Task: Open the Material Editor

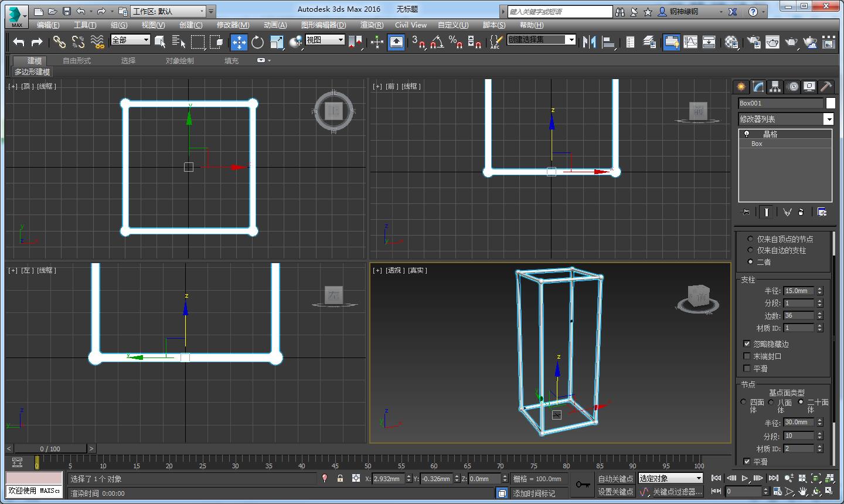Action: (731, 42)
